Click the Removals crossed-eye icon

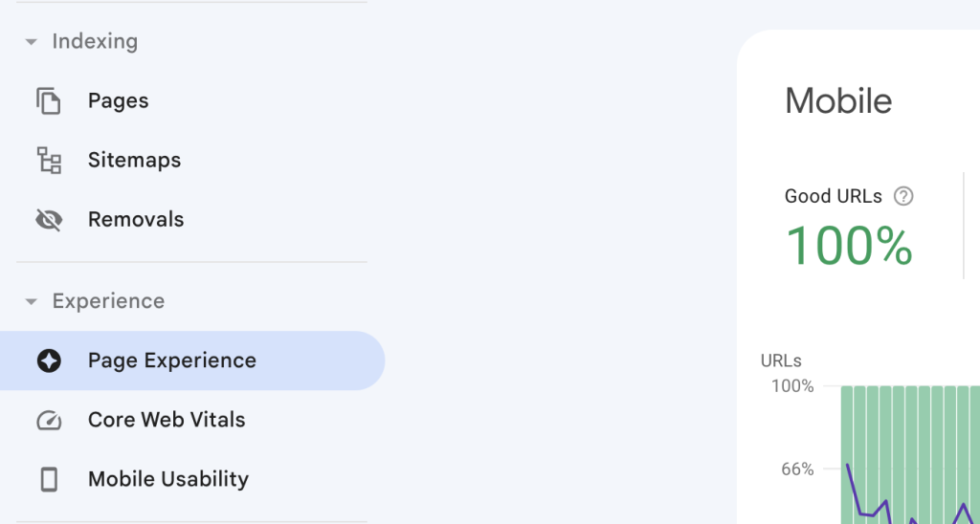[49, 220]
